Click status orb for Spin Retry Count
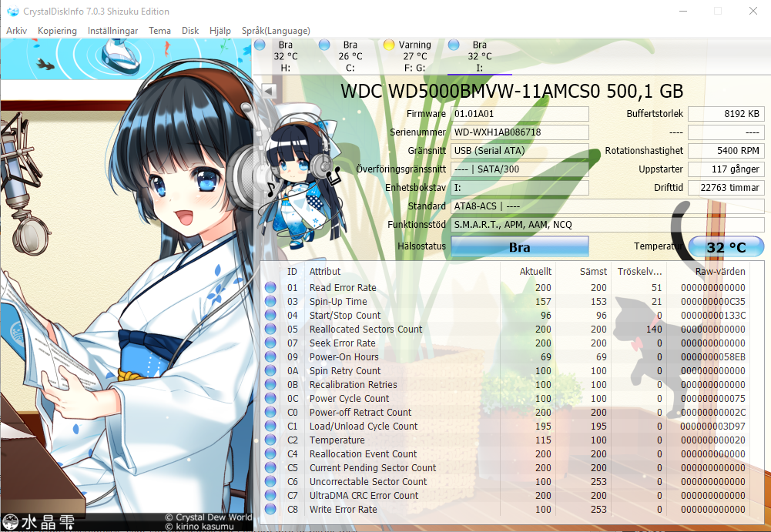 coord(270,370)
